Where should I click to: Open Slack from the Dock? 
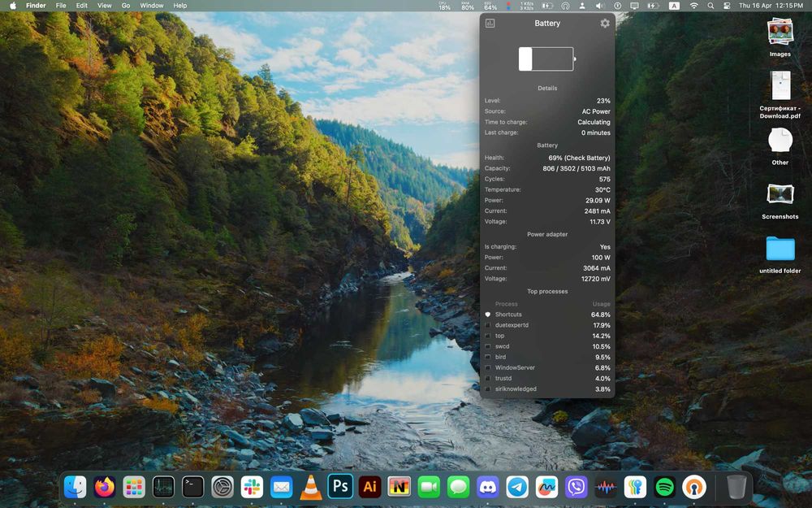pos(253,487)
